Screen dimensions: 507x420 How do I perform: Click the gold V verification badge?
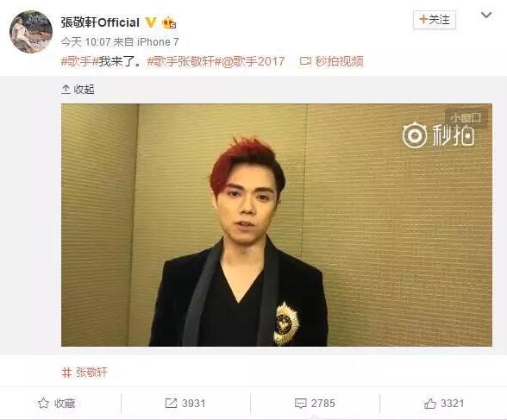[151, 22]
